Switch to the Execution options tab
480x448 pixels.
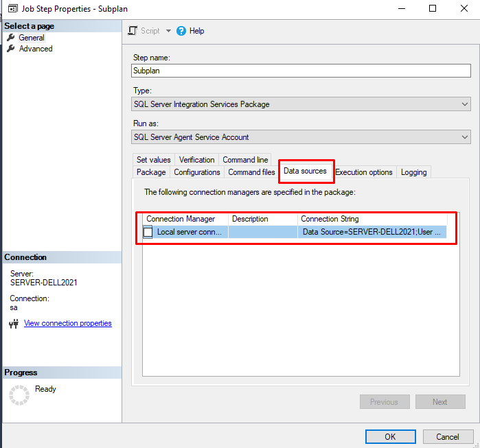coord(363,172)
